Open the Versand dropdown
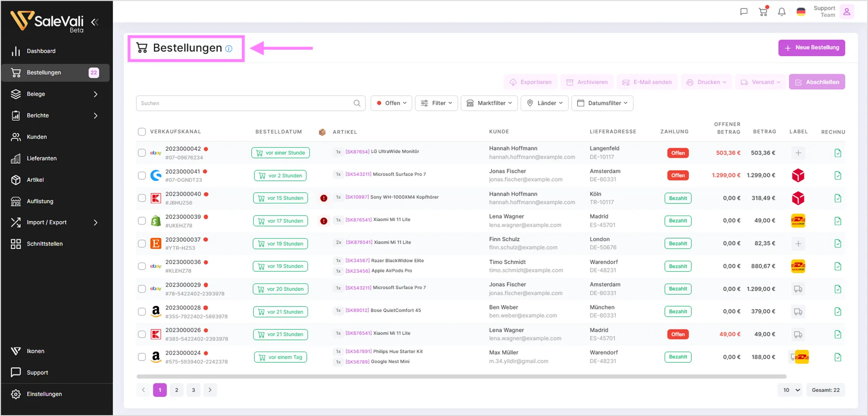868x416 pixels. [761, 82]
